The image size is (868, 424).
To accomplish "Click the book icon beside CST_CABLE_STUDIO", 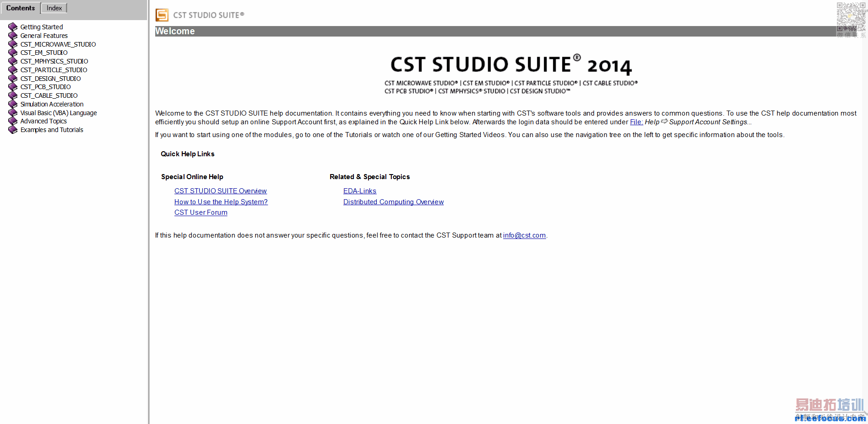I will [x=13, y=95].
